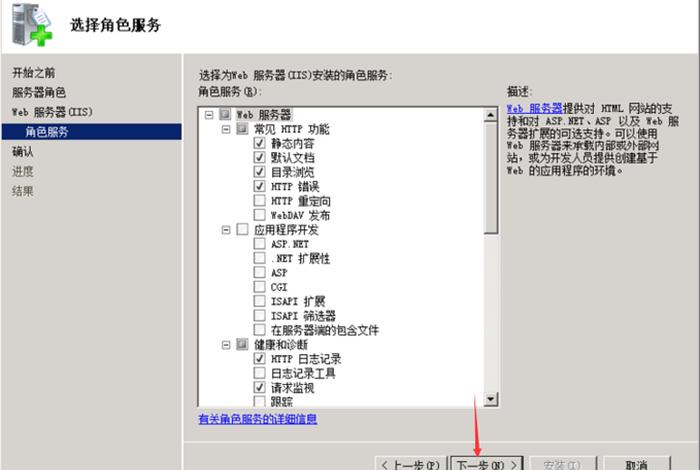Enable the ISAPI 扩展 checkbox
The width and height of the screenshot is (700, 470).
pyautogui.click(x=259, y=301)
